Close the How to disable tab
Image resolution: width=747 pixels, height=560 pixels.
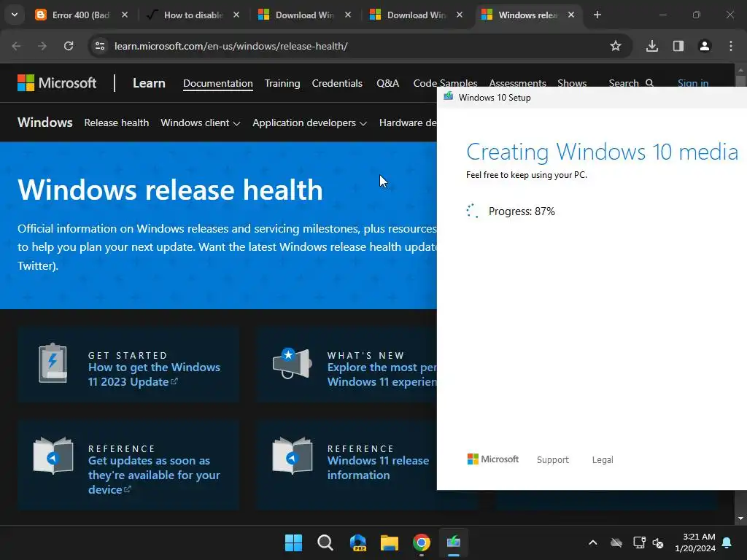[236, 15]
